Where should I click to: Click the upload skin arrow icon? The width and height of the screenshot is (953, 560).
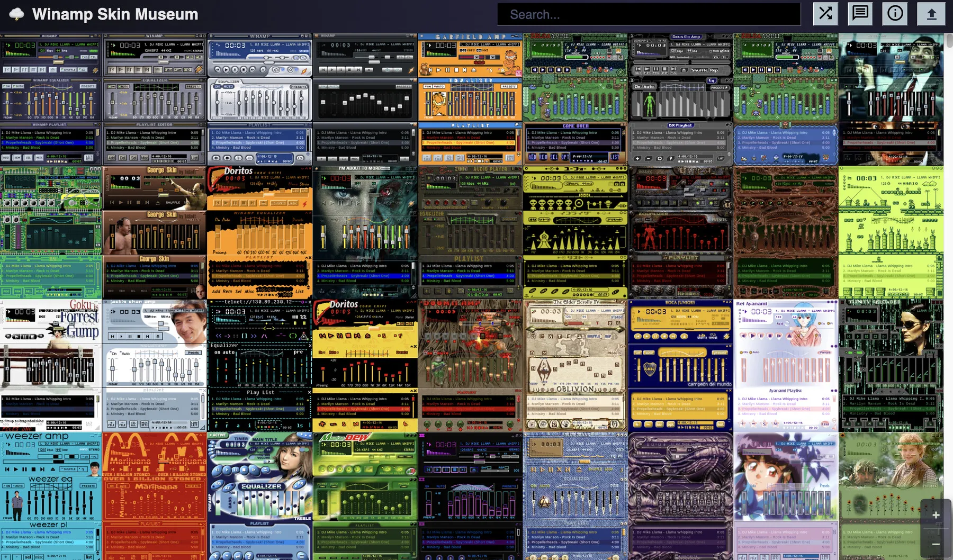pos(931,14)
